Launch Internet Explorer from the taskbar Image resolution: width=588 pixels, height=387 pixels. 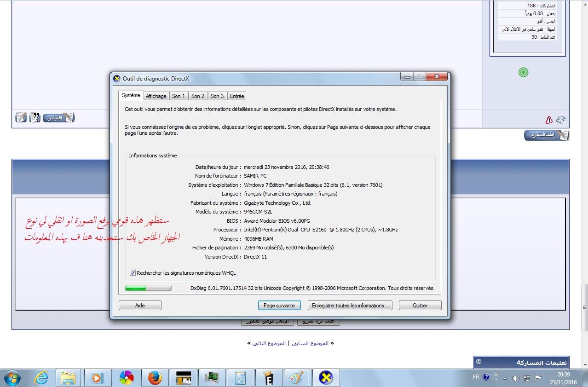click(41, 378)
